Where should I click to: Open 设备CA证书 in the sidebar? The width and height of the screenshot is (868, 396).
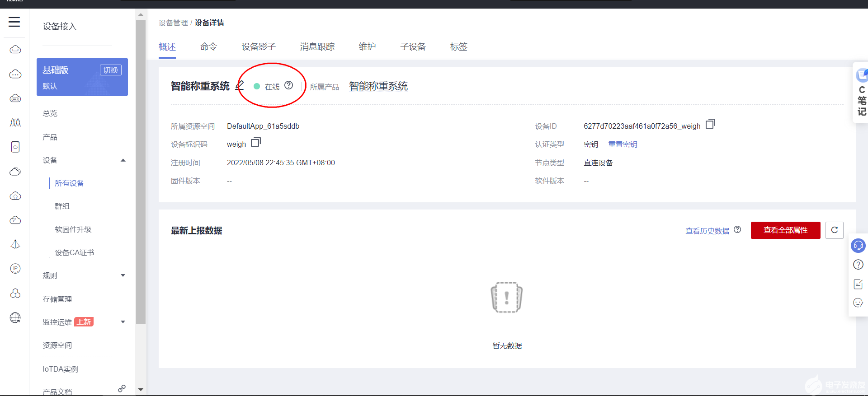pyautogui.click(x=75, y=253)
